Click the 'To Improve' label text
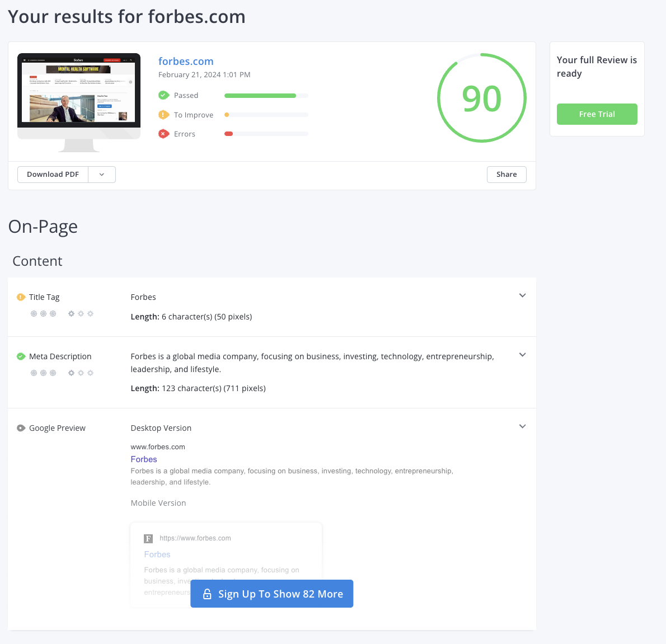This screenshot has width=666, height=644. coord(194,115)
